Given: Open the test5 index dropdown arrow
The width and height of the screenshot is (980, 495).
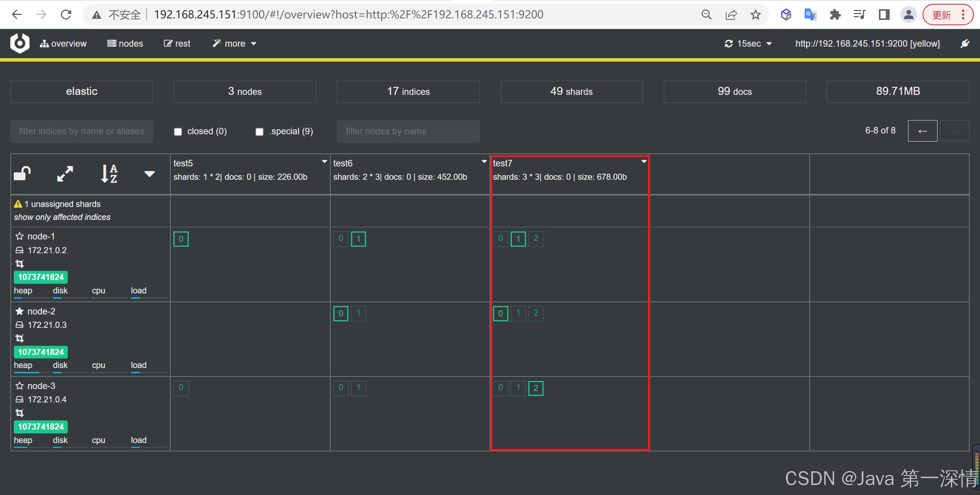Looking at the screenshot, I should point(324,162).
